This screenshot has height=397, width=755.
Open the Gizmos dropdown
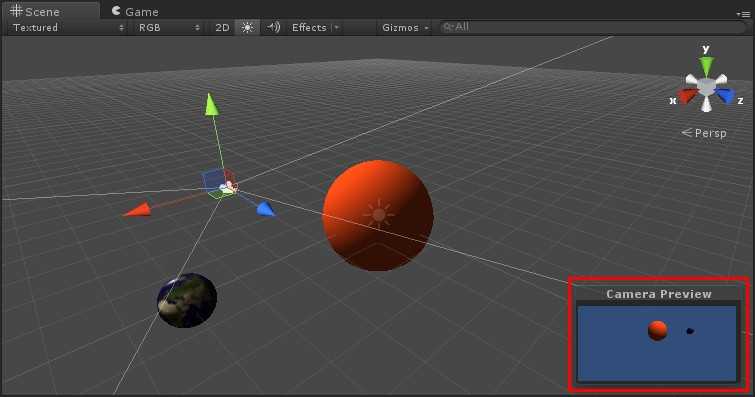click(x=405, y=27)
